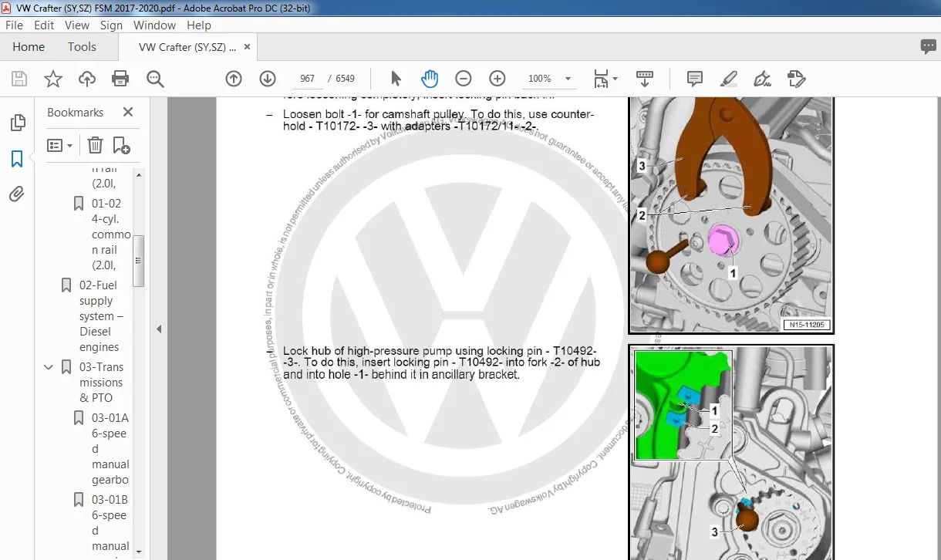Close the Bookmarks pane
Screen dimensions: 941x560
(128, 113)
